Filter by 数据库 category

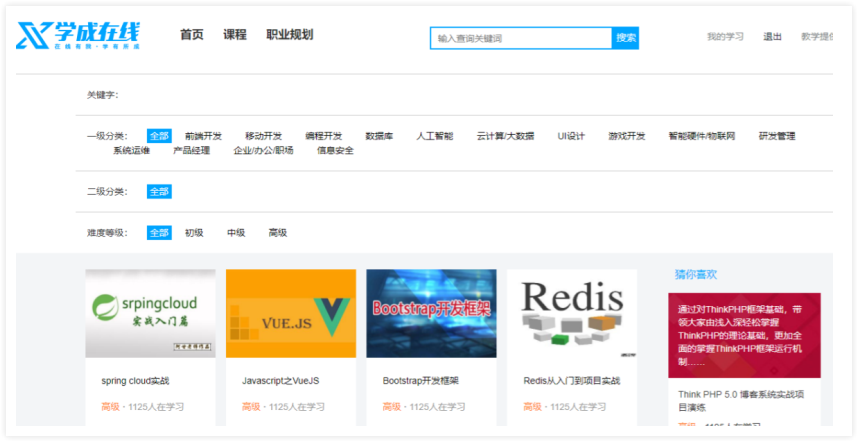pos(379,136)
